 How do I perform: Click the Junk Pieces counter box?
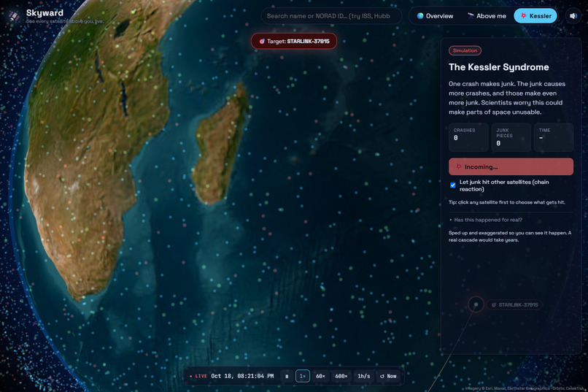[x=511, y=137]
